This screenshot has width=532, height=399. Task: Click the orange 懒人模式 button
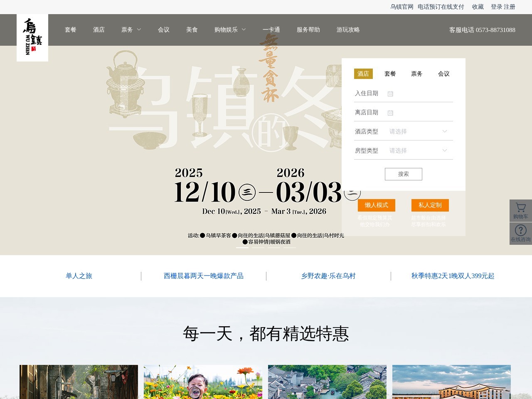[x=376, y=205]
